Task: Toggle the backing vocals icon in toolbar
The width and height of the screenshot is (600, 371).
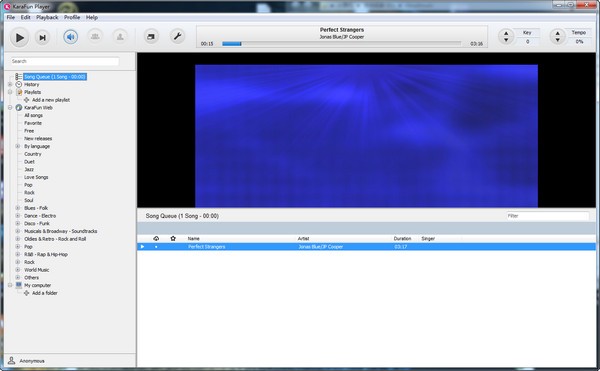Action: [95, 37]
